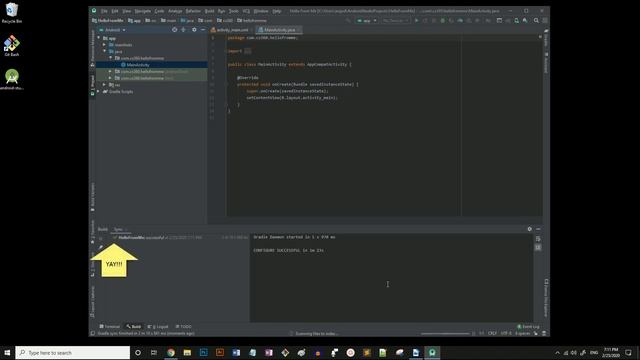Click the Gradle sync elephant icon
This screenshot has width=640, height=360.
(508, 20)
